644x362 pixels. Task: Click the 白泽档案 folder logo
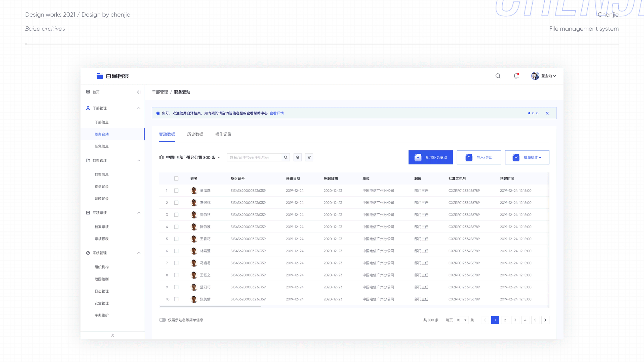click(100, 76)
